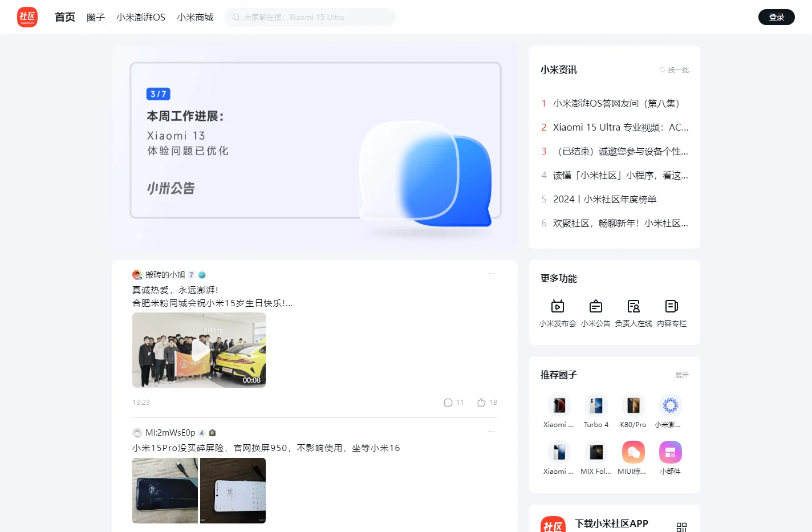Image resolution: width=812 pixels, height=532 pixels.
Task: Open post text 真诚热爱，永远澎湃
Action: tap(176, 290)
